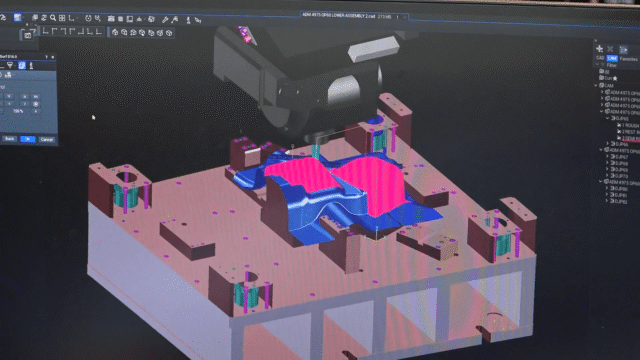Select the last cube view icon in row

(169, 33)
